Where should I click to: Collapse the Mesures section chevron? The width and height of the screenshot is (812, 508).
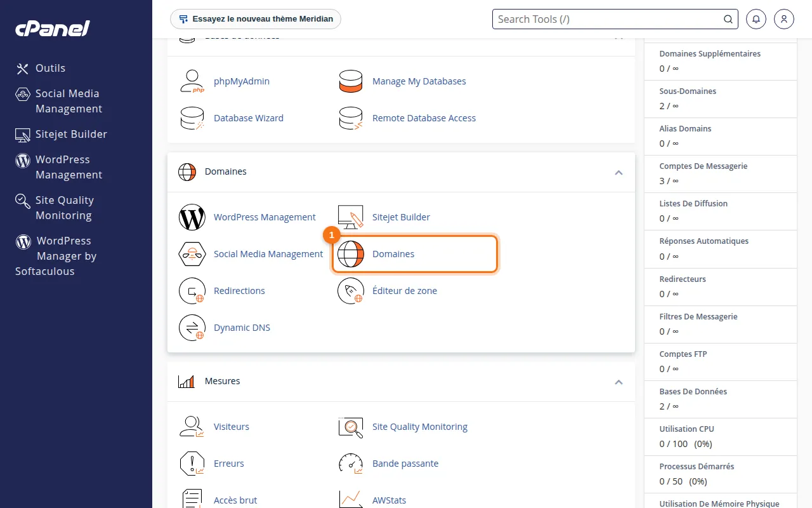(x=619, y=382)
